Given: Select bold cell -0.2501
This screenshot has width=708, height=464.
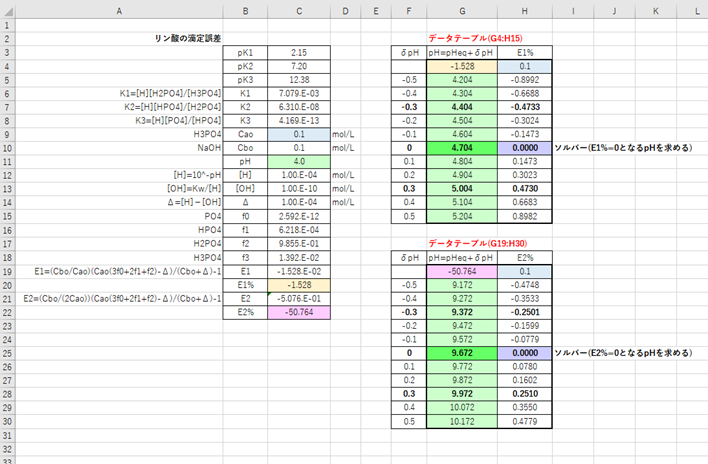Looking at the screenshot, I should 525,312.
